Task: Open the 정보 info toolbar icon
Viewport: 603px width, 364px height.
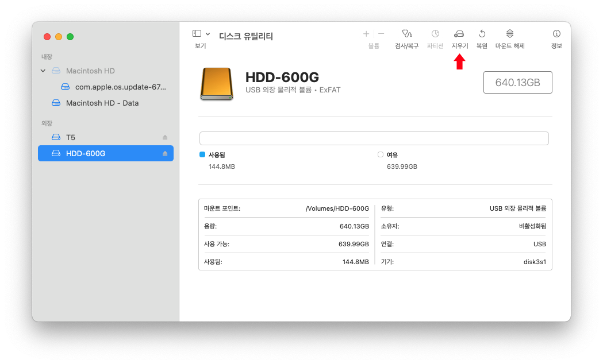Action: (x=556, y=34)
